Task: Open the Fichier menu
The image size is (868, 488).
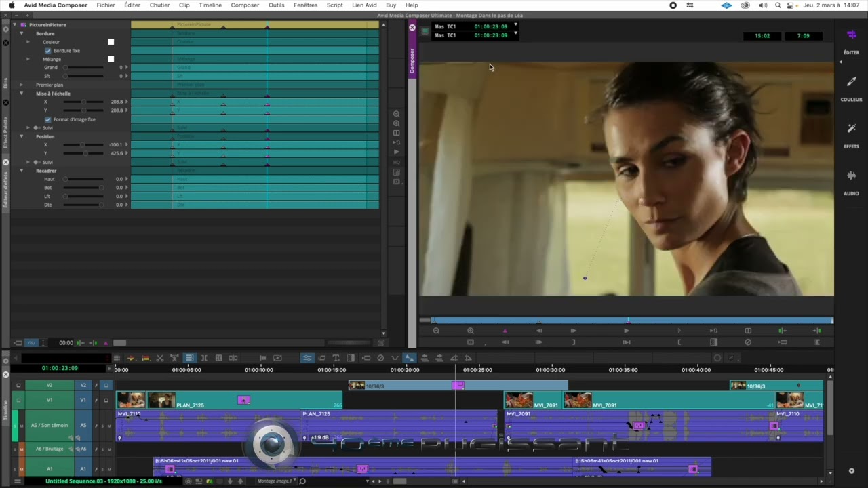Action: 106,5
